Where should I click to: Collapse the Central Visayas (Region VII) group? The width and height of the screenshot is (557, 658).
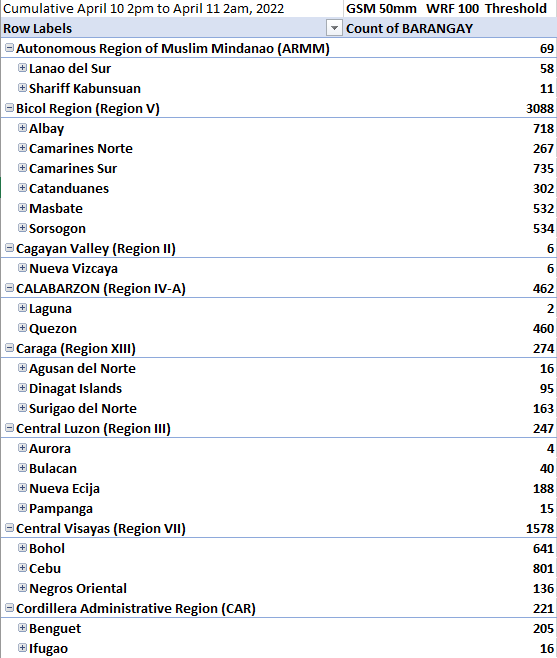[9, 528]
